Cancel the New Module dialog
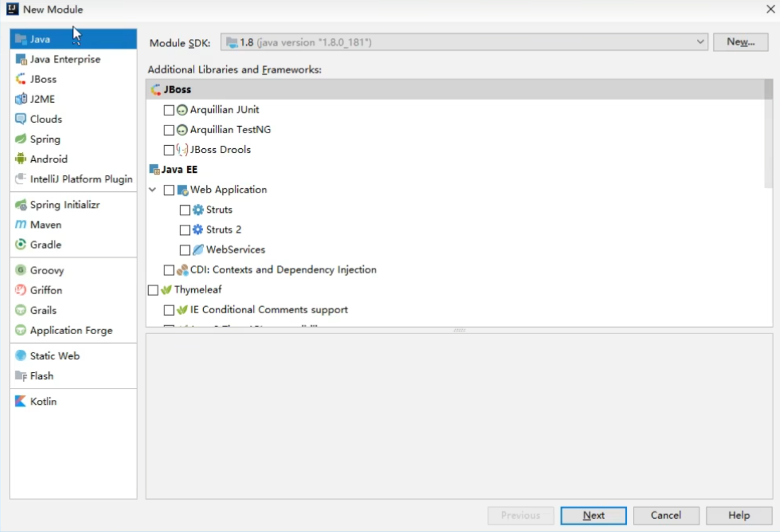The height and width of the screenshot is (532, 780). (666, 515)
